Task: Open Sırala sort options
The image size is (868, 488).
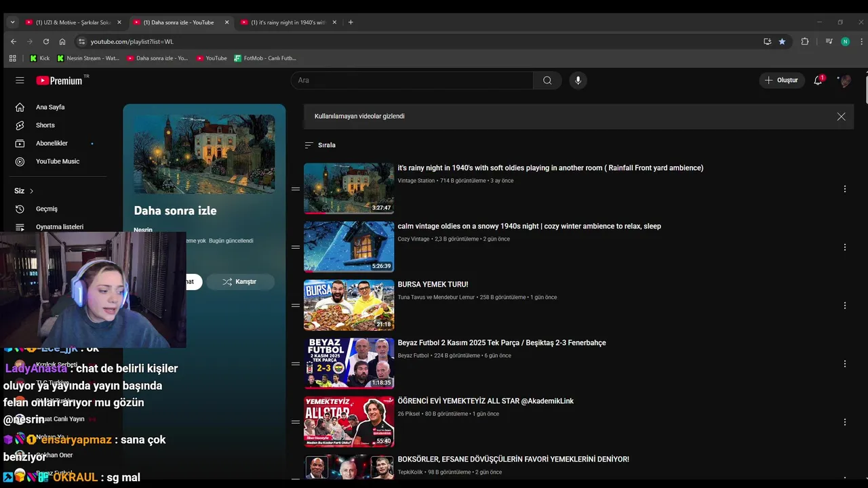Action: pos(320,145)
